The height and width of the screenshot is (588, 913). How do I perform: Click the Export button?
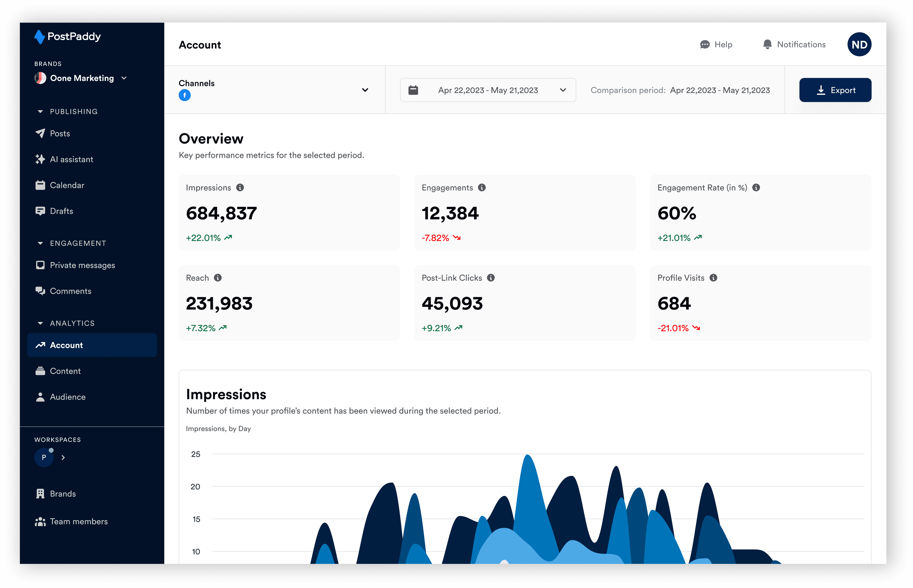pyautogui.click(x=835, y=91)
